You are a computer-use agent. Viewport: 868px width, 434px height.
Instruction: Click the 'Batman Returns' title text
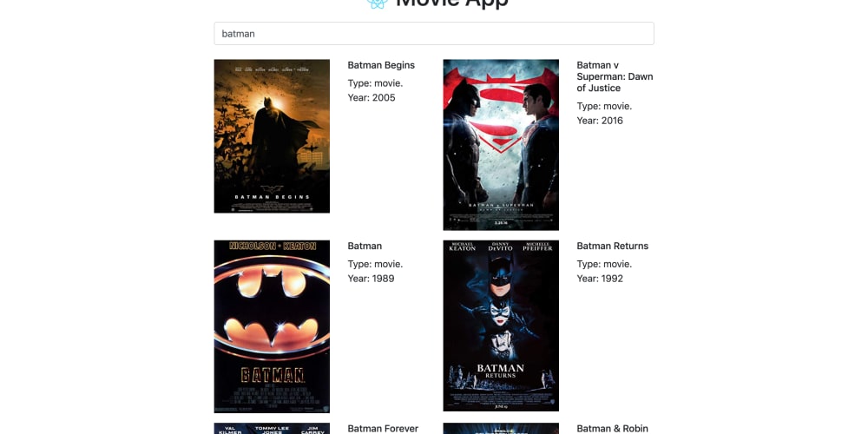tap(612, 246)
